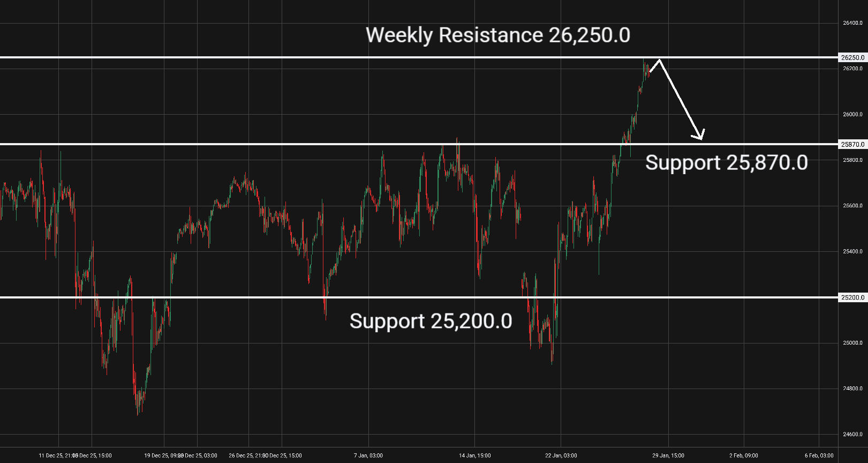The height and width of the screenshot is (463, 868).
Task: Click the 6 Feb, 03:00 time label
Action: (819, 455)
